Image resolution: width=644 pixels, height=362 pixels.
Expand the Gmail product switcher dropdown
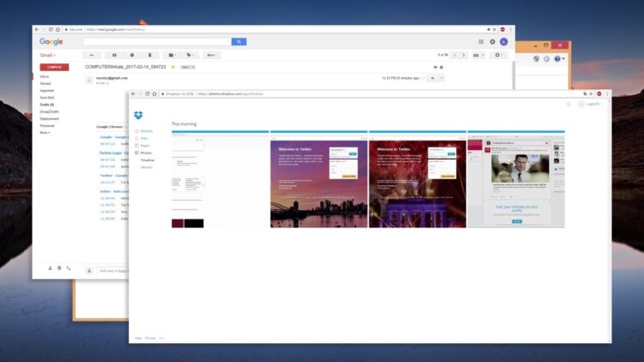point(47,55)
